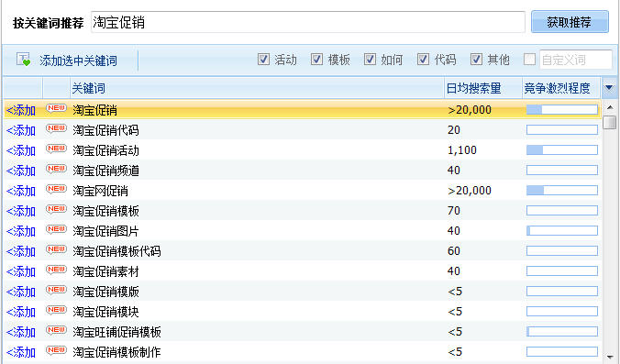Click search volume 70 cell

coord(454,211)
